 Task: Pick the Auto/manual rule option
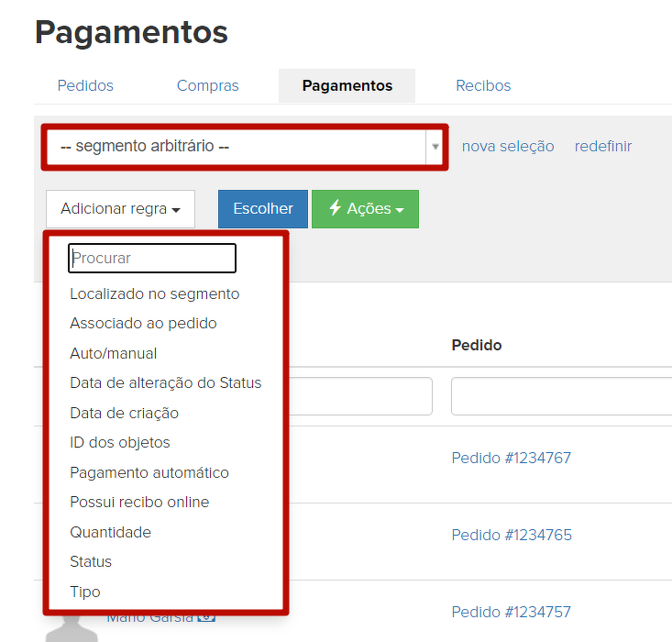113,353
